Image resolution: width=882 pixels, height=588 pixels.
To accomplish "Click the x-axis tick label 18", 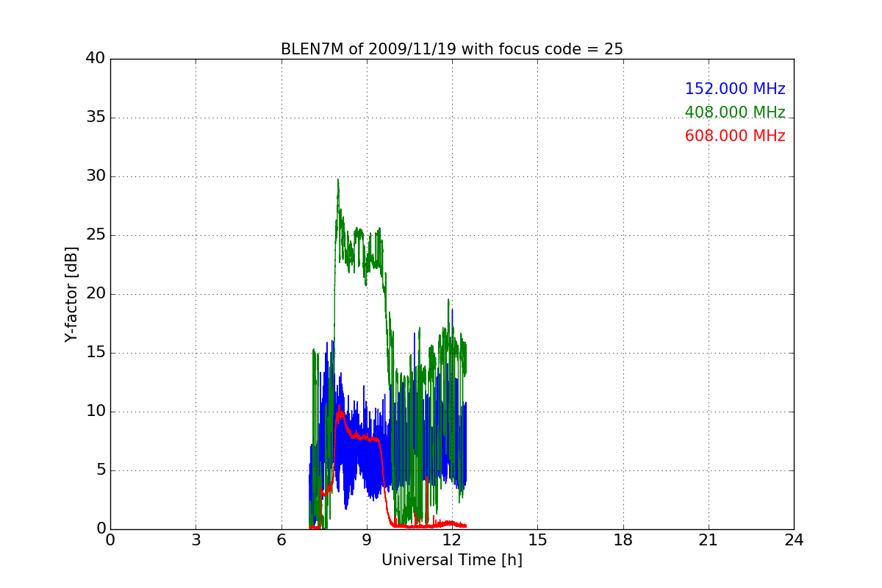I will pos(623,540).
